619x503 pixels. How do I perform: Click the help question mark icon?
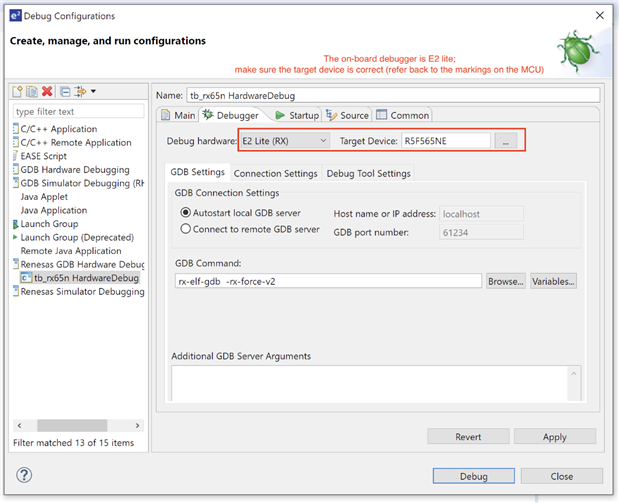(x=26, y=475)
